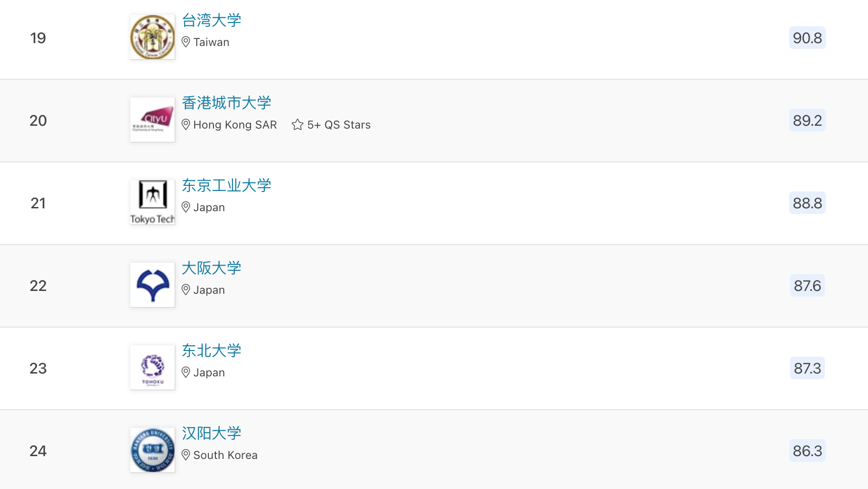
Task: Open the 东京工业大学 link
Action: point(227,185)
